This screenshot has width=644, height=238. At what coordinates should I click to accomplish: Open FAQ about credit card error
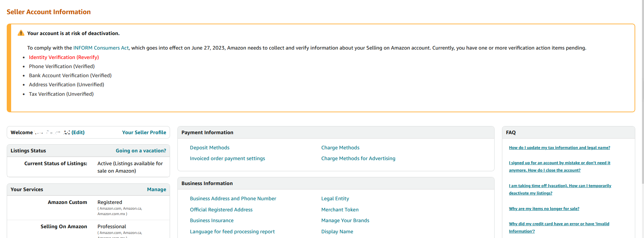pyautogui.click(x=559, y=228)
